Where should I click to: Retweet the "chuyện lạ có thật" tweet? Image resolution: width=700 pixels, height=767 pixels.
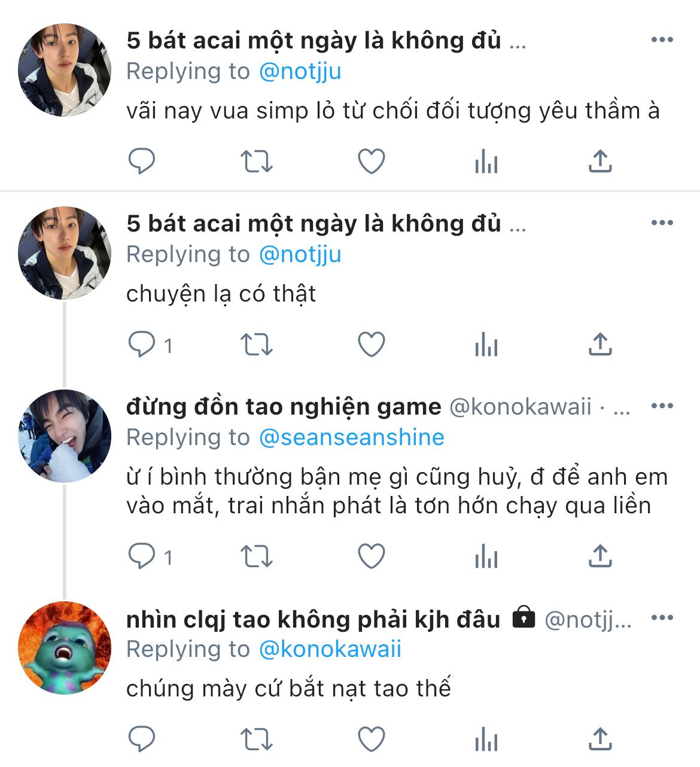pos(256,345)
